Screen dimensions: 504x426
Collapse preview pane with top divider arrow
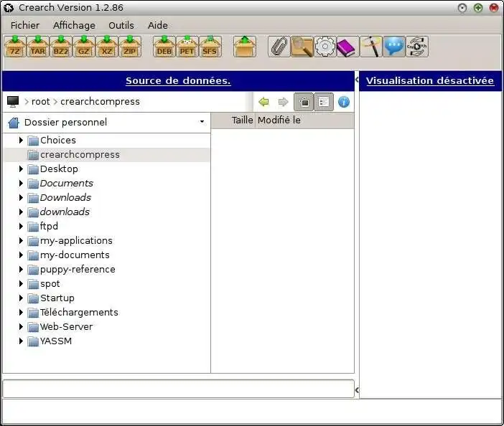tap(357, 80)
